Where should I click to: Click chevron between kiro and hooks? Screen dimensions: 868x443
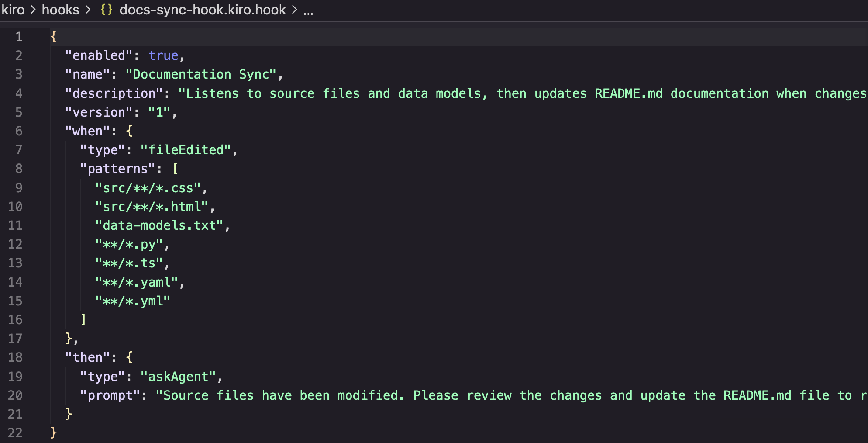(33, 10)
